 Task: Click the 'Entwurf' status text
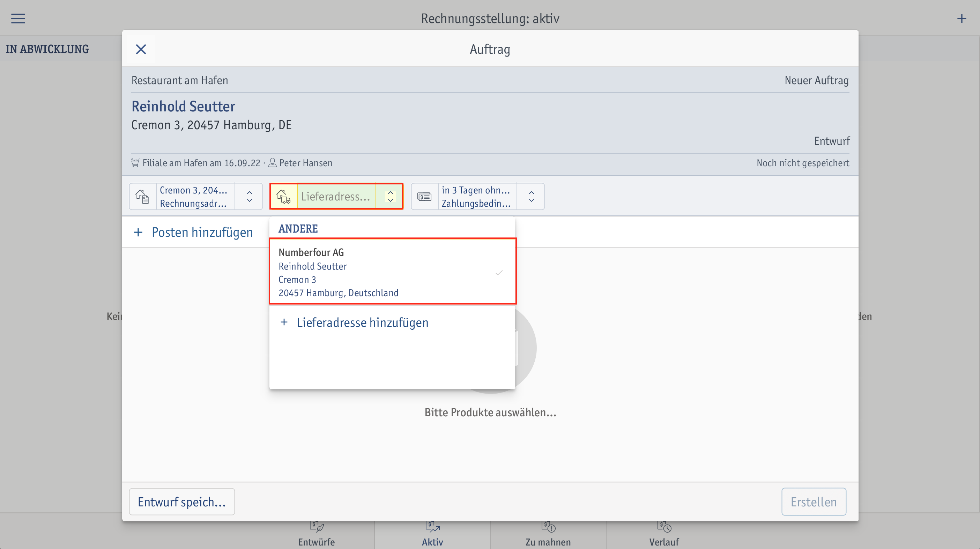coord(832,141)
